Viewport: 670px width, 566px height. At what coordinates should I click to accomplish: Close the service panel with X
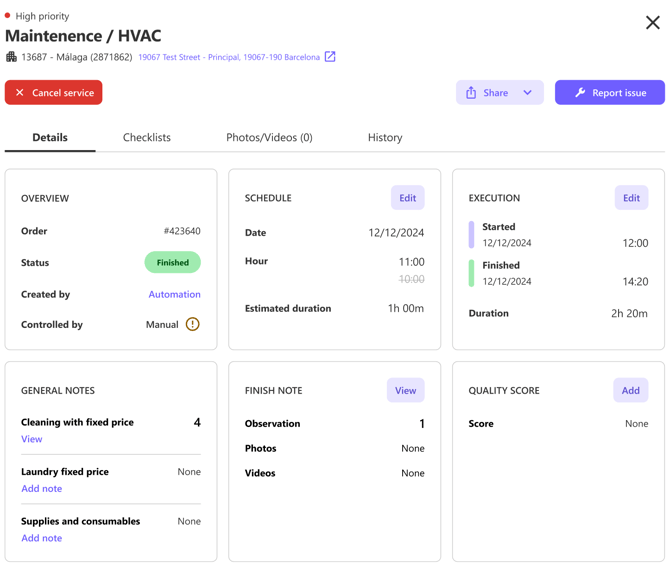point(652,22)
